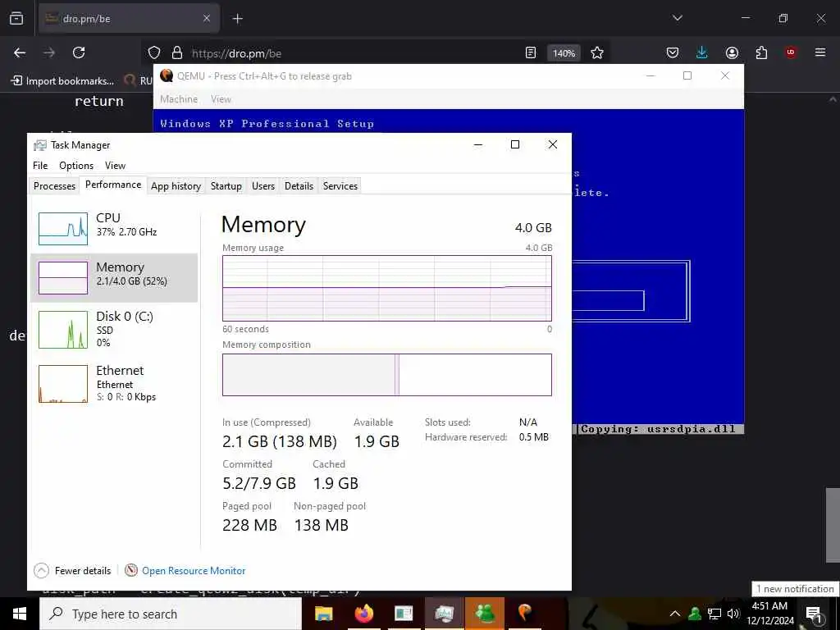This screenshot has height=630, width=840.
Task: Click the QEMU window title bar icon
Action: pos(167,75)
